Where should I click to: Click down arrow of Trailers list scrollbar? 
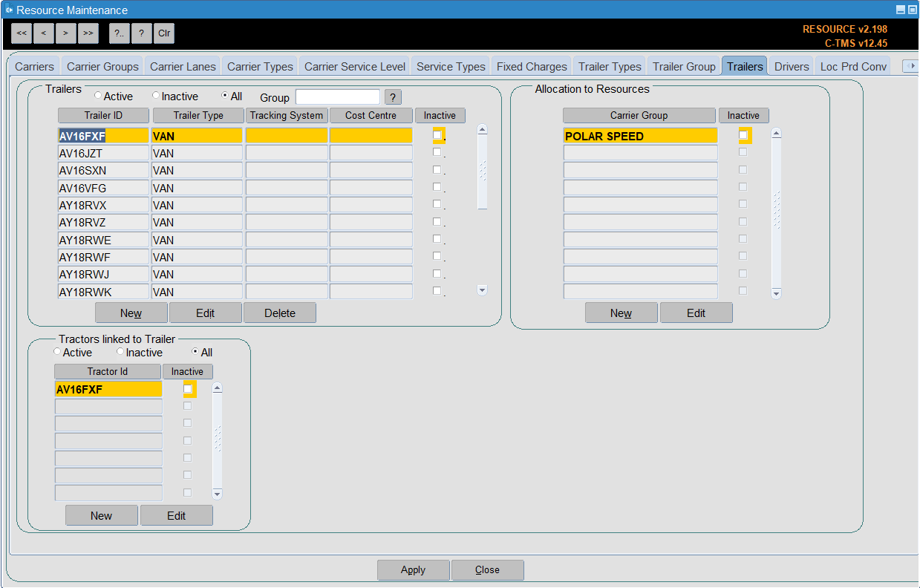tap(483, 290)
